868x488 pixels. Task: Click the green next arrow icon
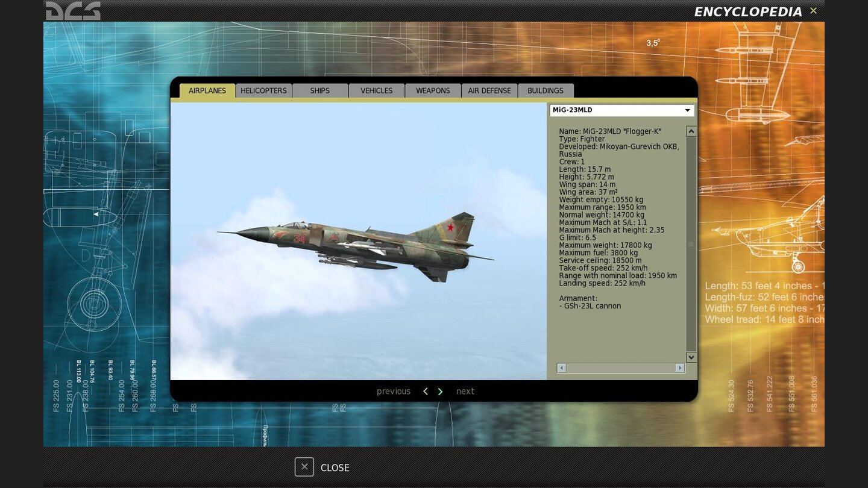point(440,392)
